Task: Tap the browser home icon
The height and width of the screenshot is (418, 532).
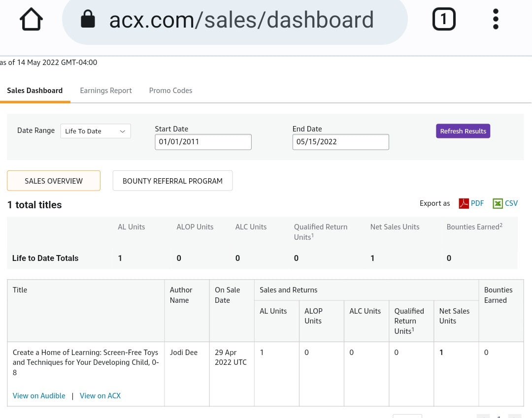Action: click(x=31, y=20)
